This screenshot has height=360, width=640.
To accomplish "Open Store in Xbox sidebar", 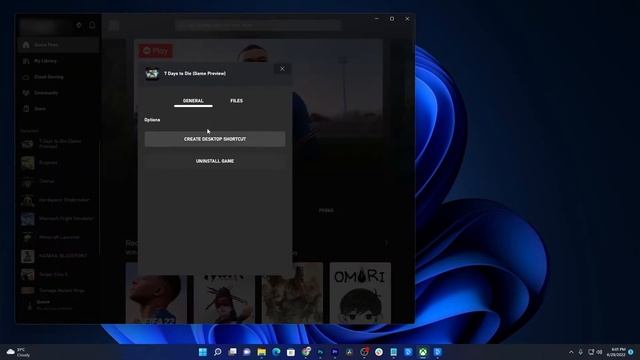I will (x=58, y=109).
